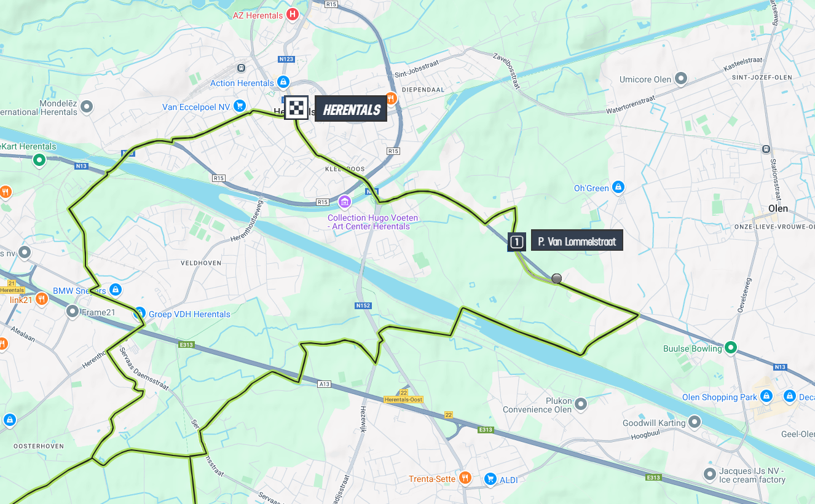Select the AZ Herentals hospital icon
Screen dimensions: 815x504
coord(293,14)
